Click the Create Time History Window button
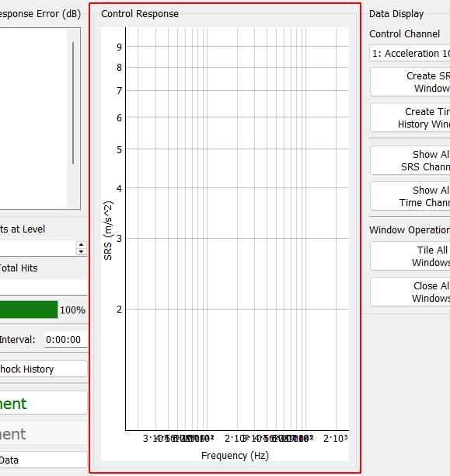Image resolution: width=450 pixels, height=476 pixels. pos(410,117)
